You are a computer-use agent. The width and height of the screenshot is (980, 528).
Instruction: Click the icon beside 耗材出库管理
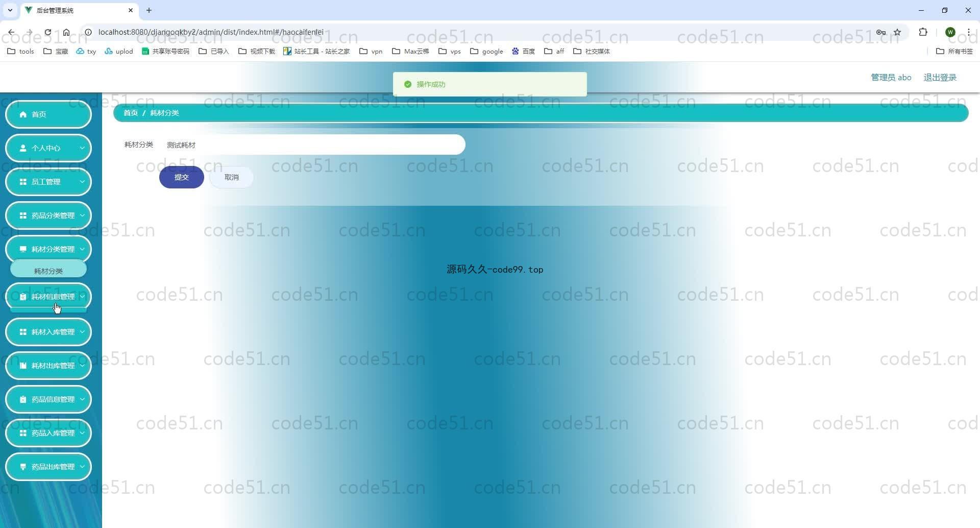23,366
